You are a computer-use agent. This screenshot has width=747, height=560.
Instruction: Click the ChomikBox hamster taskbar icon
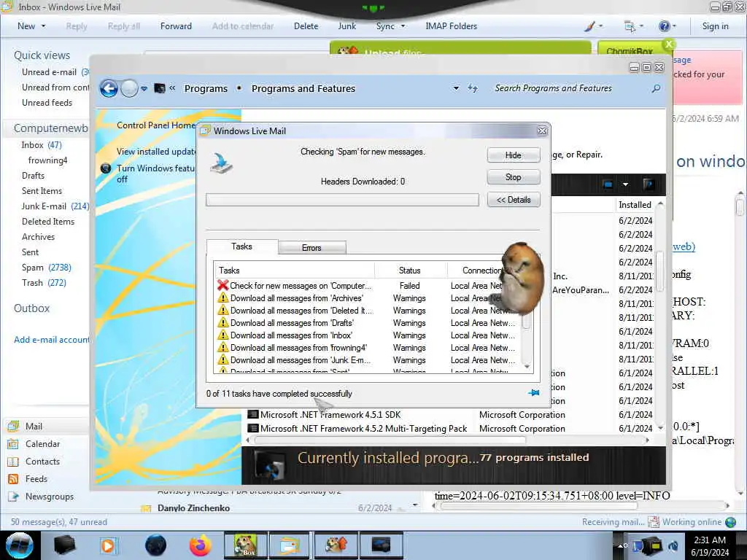[x=245, y=545]
